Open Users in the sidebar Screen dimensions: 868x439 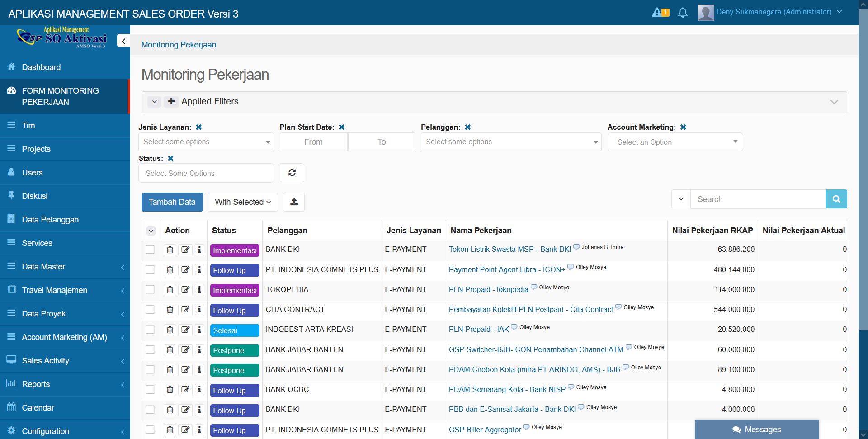click(65, 173)
